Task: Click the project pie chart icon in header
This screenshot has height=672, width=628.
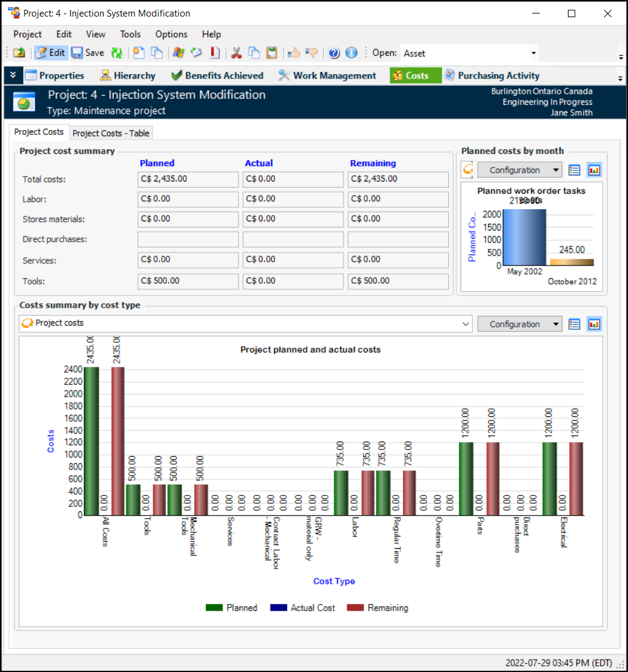Action: pyautogui.click(x=24, y=102)
